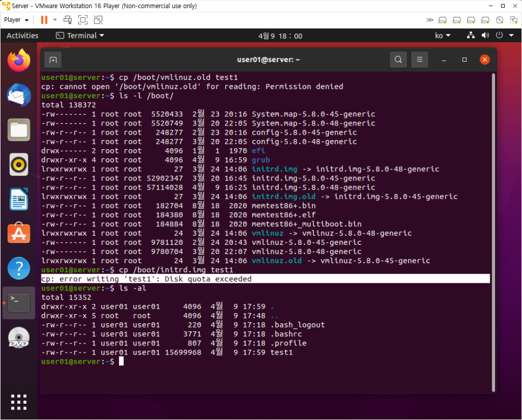522x420 pixels.
Task: Click System.map-5.8.0-48-generic file name
Action: tap(313, 124)
